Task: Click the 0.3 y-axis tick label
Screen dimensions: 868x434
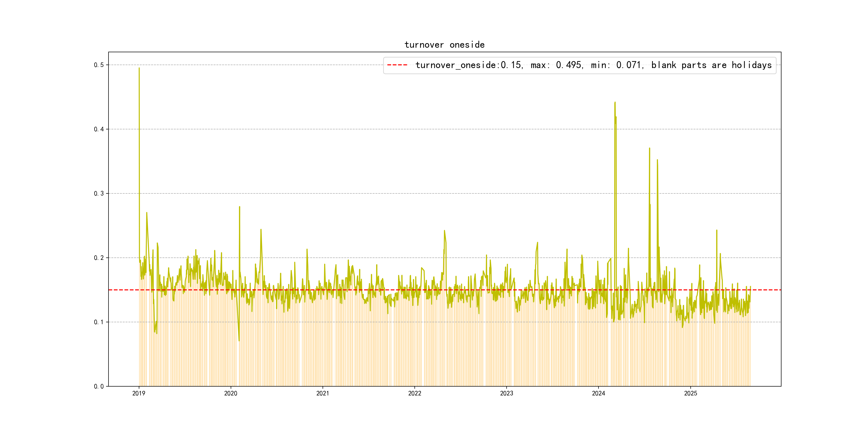Action: [99, 193]
